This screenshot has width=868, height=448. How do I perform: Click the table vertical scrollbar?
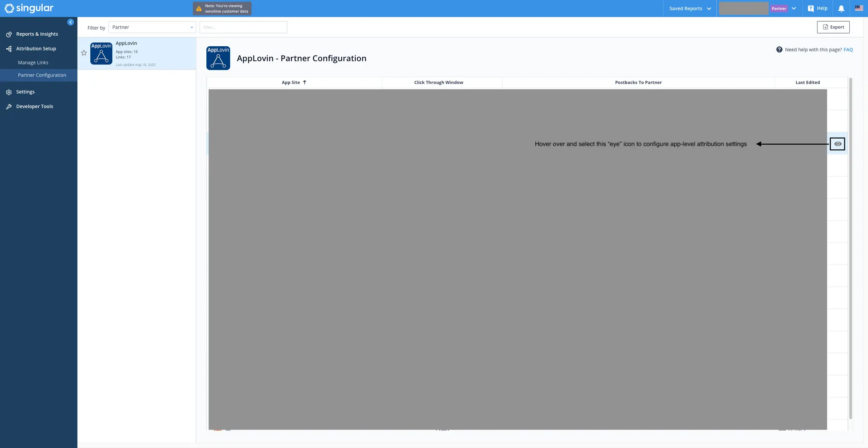click(850, 248)
